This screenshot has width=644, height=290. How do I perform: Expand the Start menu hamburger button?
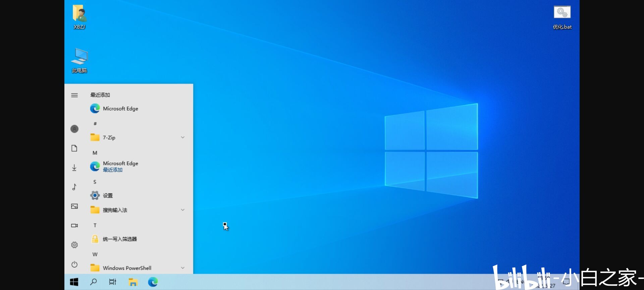(74, 95)
